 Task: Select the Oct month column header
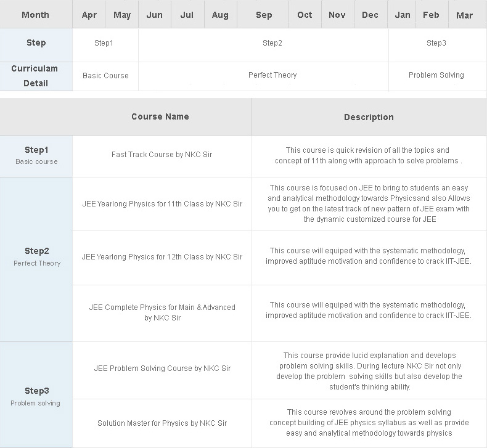tap(305, 14)
